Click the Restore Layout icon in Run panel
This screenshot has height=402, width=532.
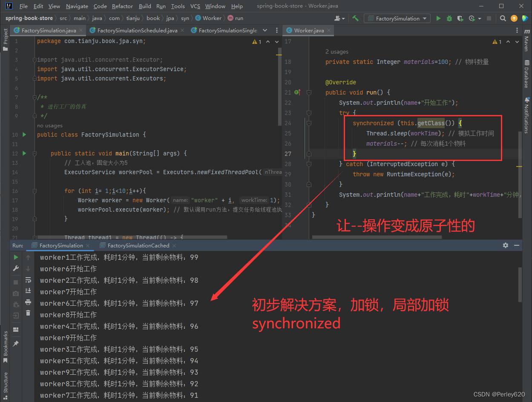[16, 330]
